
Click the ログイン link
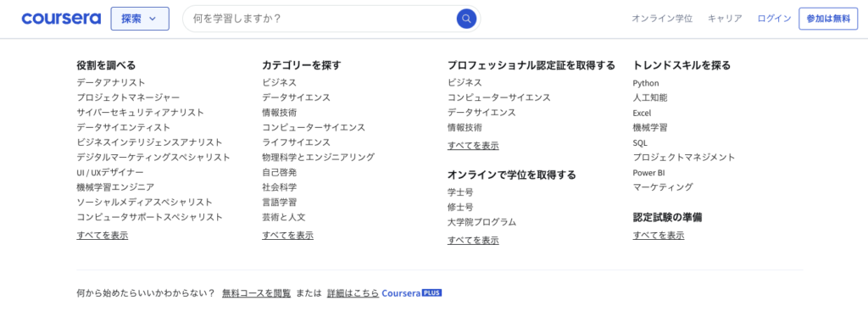tap(775, 19)
